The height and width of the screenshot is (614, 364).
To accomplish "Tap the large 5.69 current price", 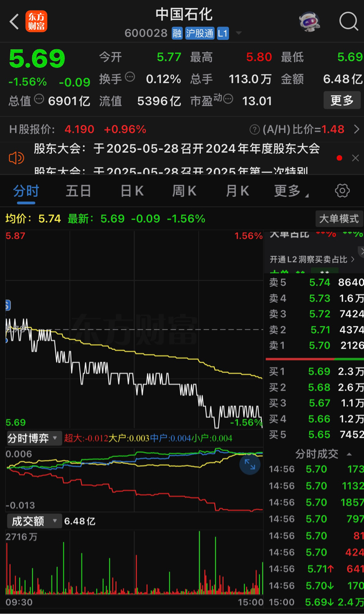I will tap(37, 59).
